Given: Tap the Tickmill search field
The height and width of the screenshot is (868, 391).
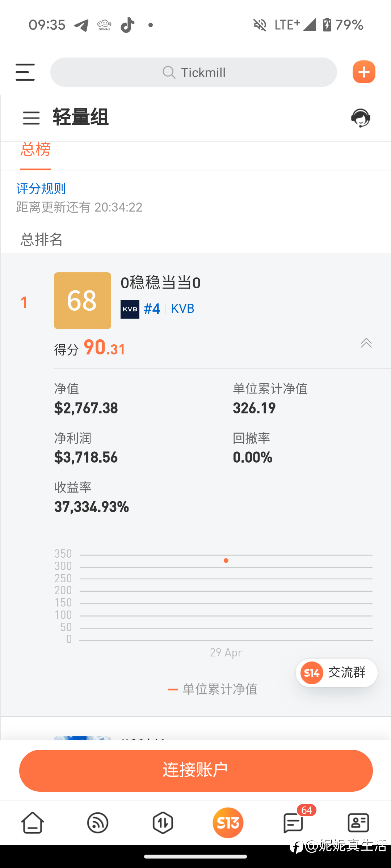Looking at the screenshot, I should (194, 72).
